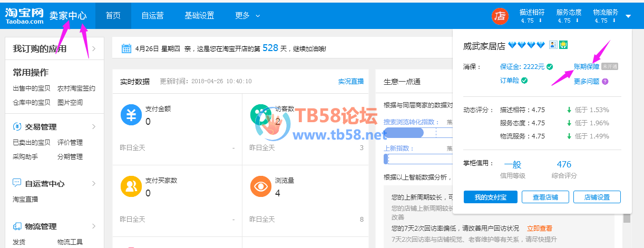644x248 pixels.
Task: Click green down arrow in 服务态度 低于 1.96% row
Action: [x=569, y=123]
